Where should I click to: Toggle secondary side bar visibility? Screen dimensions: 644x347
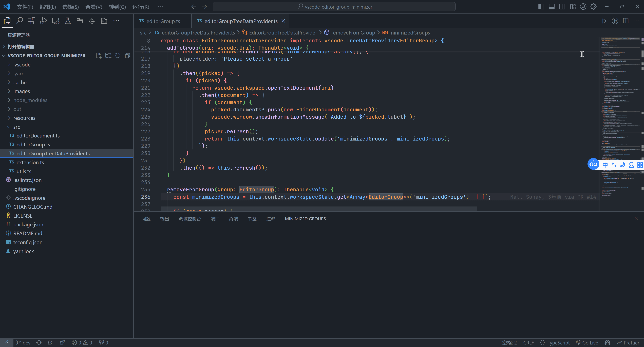point(562,7)
